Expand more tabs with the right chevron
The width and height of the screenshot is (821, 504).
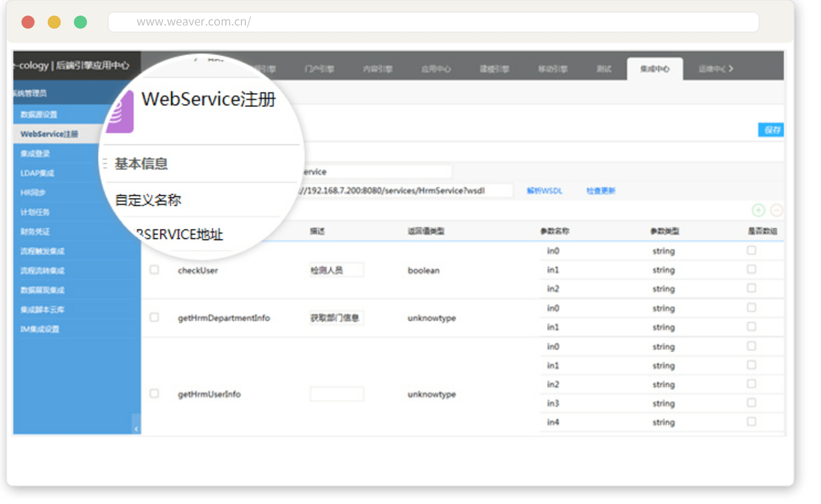click(731, 69)
